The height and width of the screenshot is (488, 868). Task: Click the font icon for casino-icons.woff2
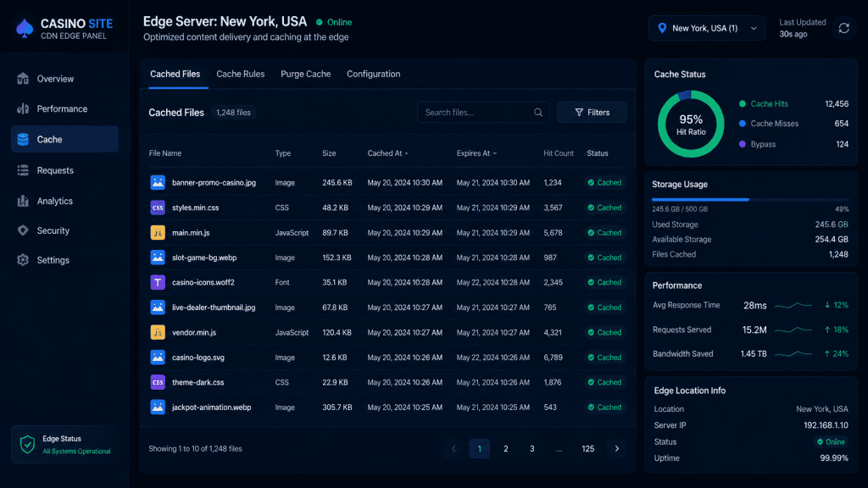158,282
